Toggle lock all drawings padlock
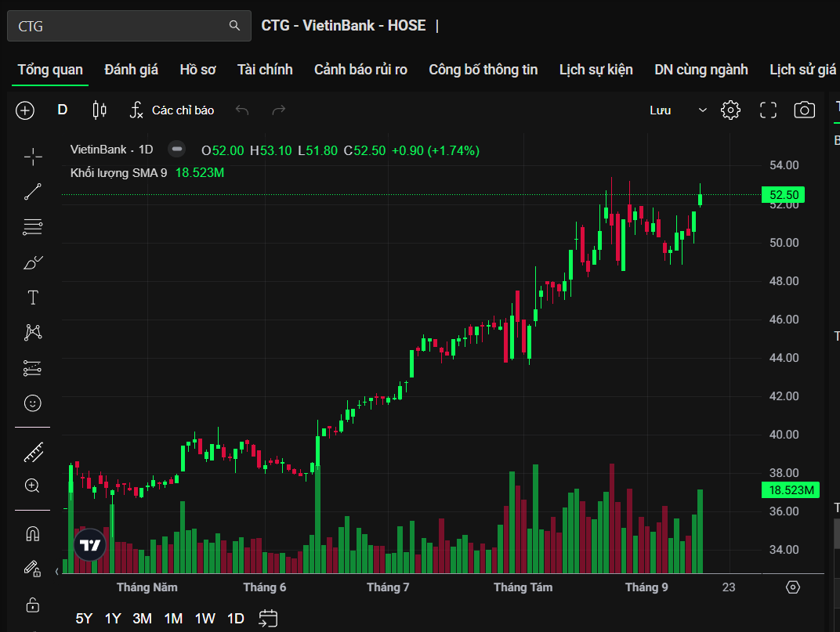Viewport: 840px width, 632px height. tap(33, 605)
